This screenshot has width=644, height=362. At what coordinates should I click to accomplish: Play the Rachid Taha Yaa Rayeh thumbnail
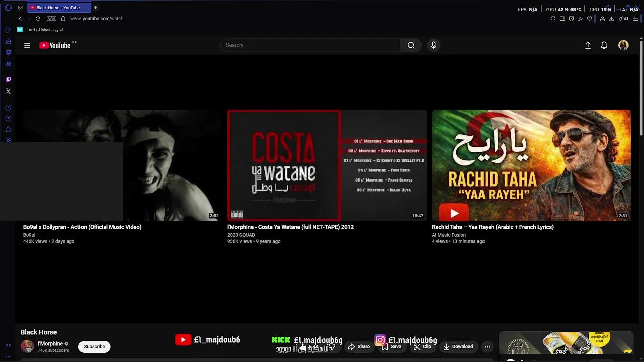[531, 165]
